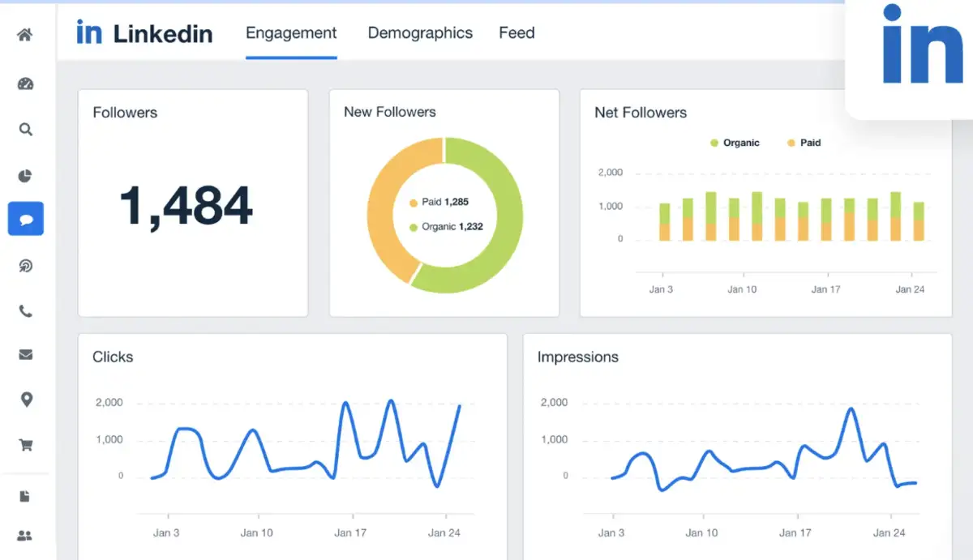Select the Engagement tab
Viewport: 973px width, 560px height.
pyautogui.click(x=291, y=33)
